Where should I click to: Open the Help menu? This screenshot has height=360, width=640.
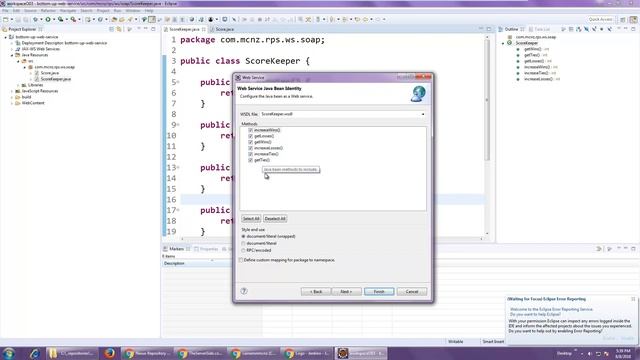[x=149, y=11]
